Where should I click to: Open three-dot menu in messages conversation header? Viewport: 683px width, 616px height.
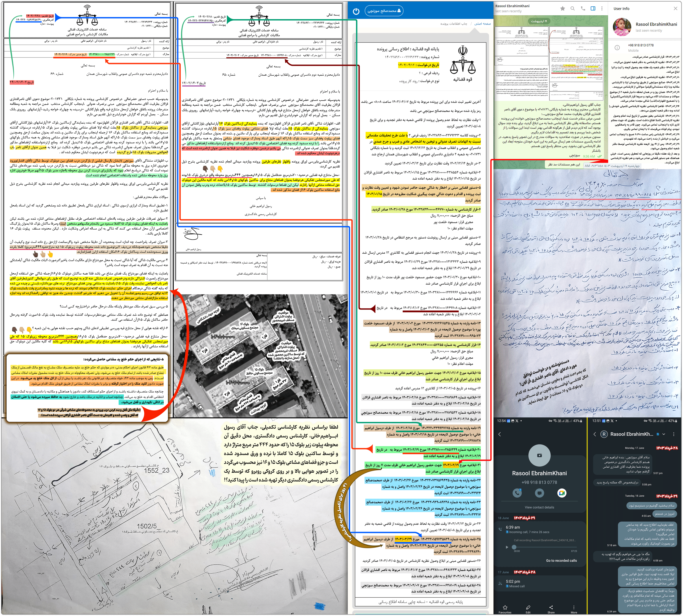[x=674, y=434]
